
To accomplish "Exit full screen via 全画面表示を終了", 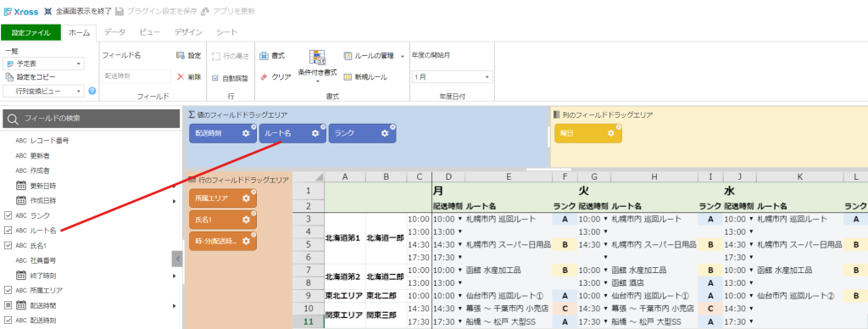I will pos(78,11).
